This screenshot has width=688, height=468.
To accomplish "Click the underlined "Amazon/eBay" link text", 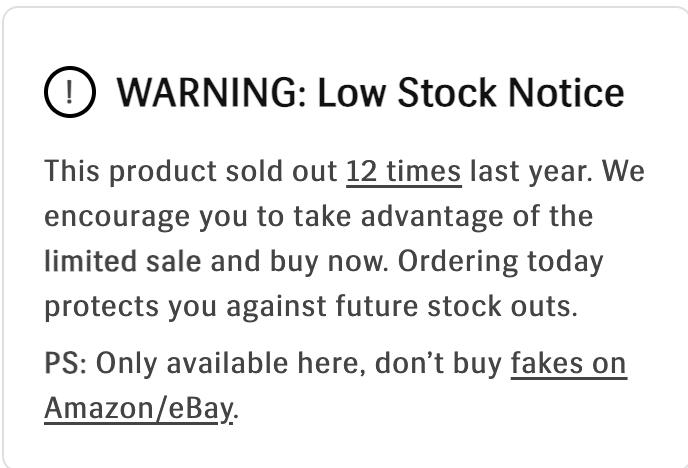I will [138, 408].
